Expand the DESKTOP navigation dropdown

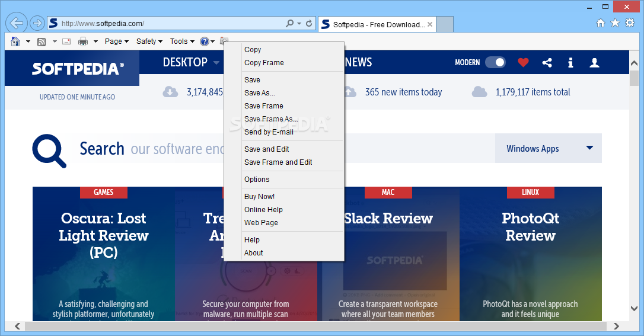[x=216, y=63]
